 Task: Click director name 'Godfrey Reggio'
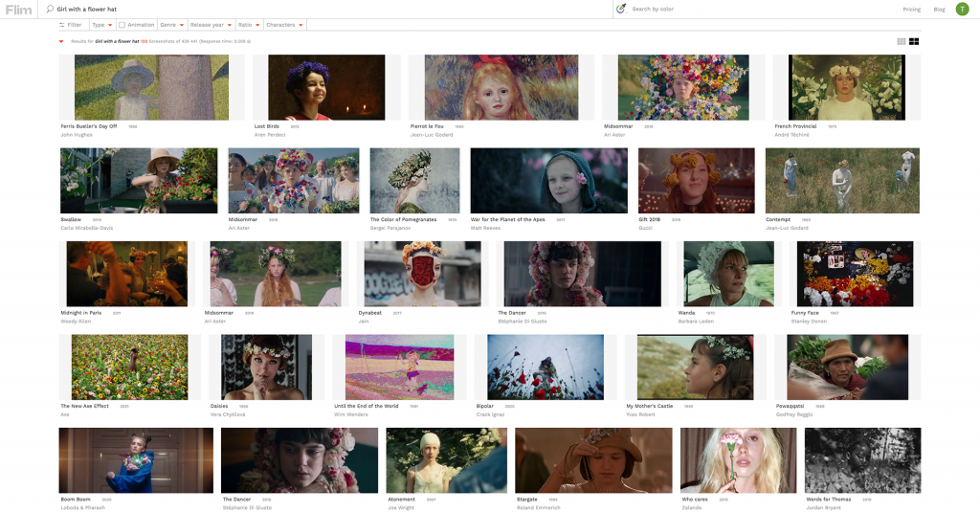tap(794, 414)
